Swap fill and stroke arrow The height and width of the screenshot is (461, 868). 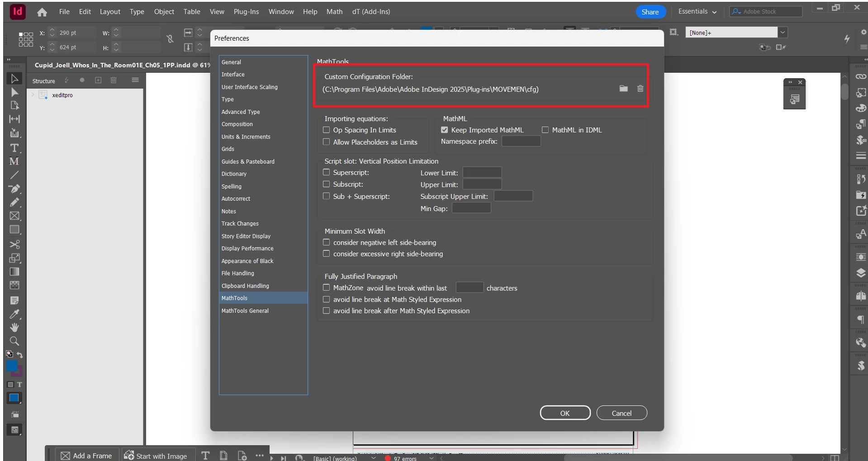coord(20,355)
